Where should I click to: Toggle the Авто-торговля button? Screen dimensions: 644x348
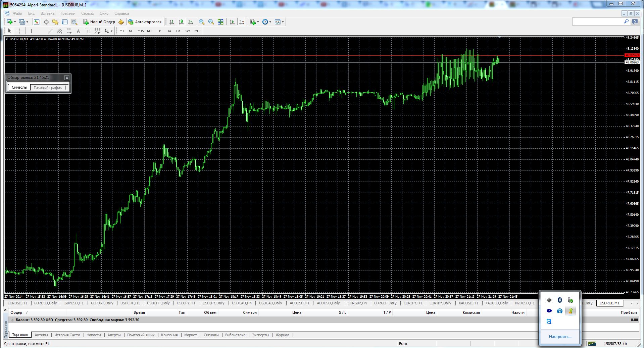click(x=145, y=22)
